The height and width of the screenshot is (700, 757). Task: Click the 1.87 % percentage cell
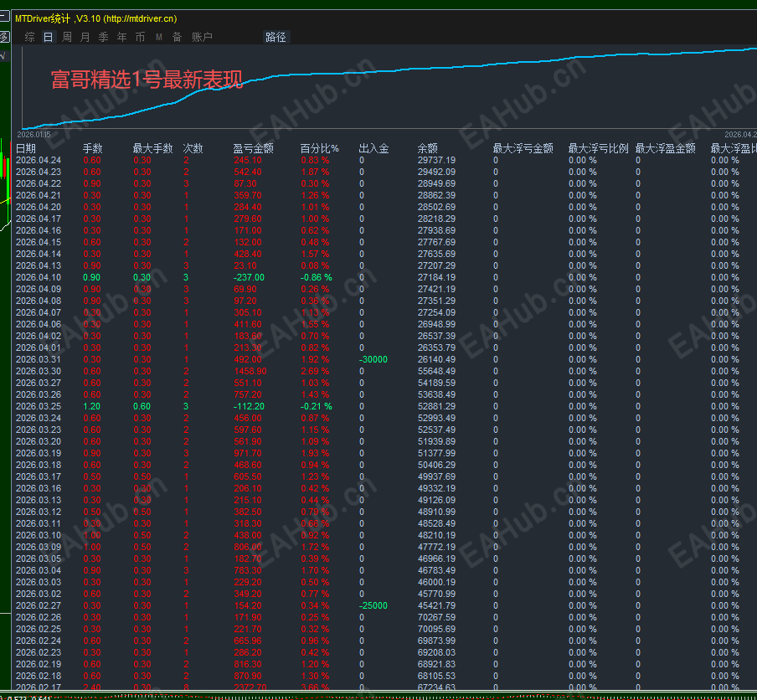pyautogui.click(x=315, y=172)
